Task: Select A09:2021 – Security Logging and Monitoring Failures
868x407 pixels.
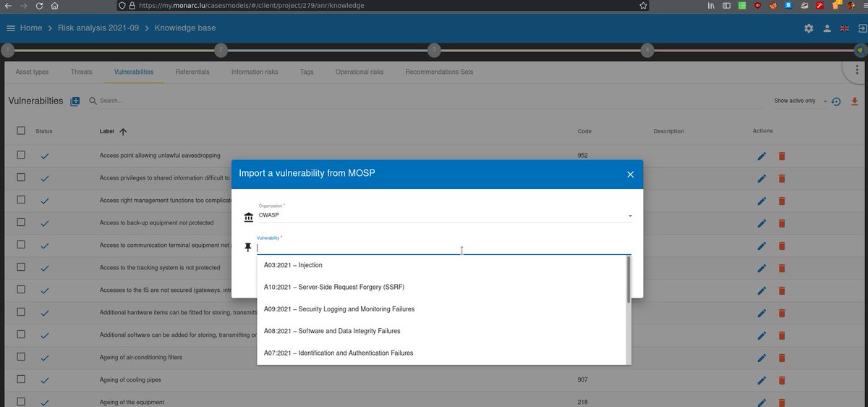Action: coord(441,309)
